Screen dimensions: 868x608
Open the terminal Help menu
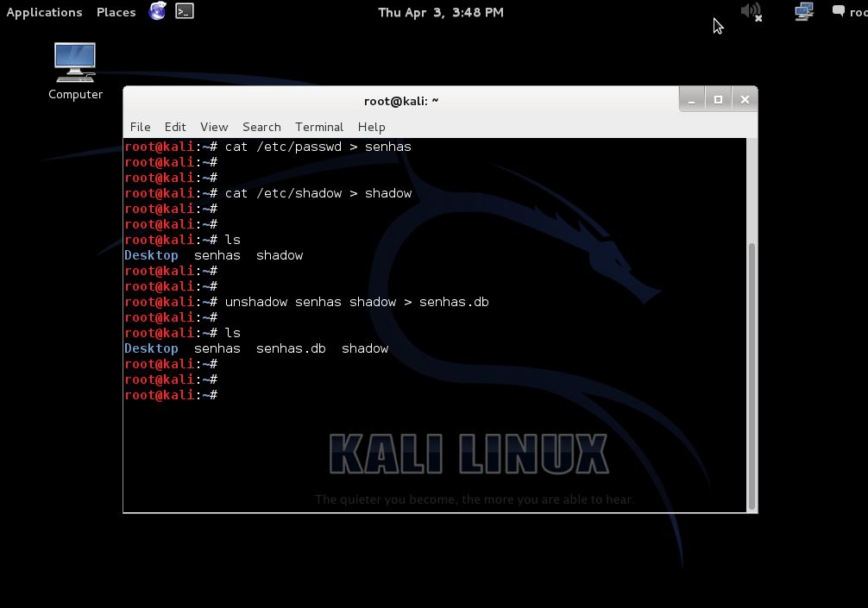pos(372,128)
